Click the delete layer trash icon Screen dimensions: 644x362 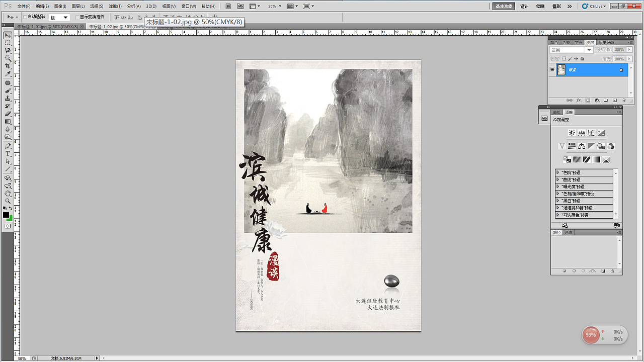pos(624,101)
